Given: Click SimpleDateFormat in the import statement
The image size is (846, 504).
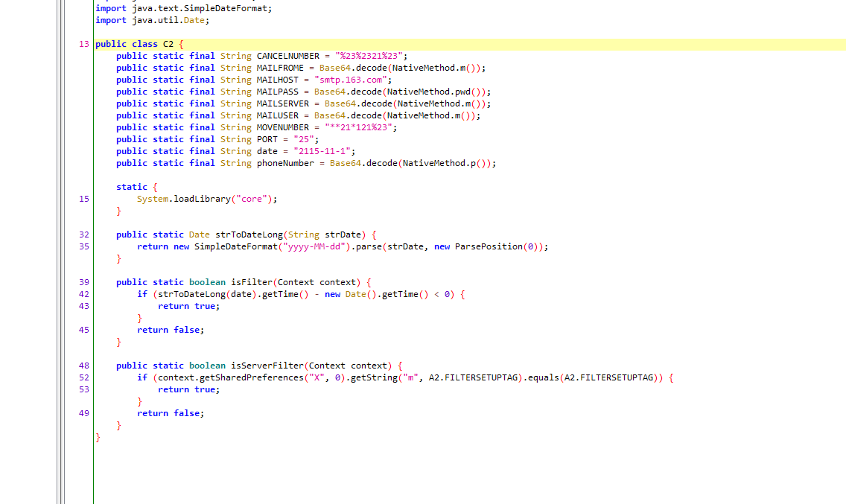Looking at the screenshot, I should [x=233, y=8].
